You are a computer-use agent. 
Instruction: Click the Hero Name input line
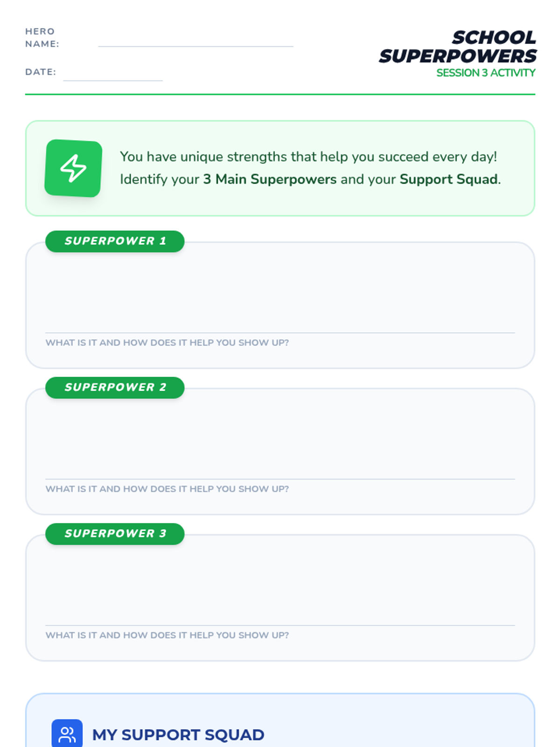[x=195, y=41]
